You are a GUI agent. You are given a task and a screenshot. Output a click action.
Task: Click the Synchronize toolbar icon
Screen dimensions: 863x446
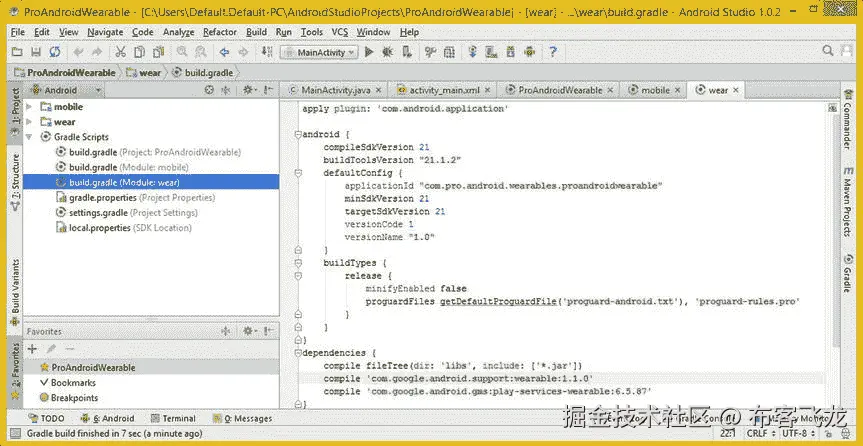tap(54, 52)
